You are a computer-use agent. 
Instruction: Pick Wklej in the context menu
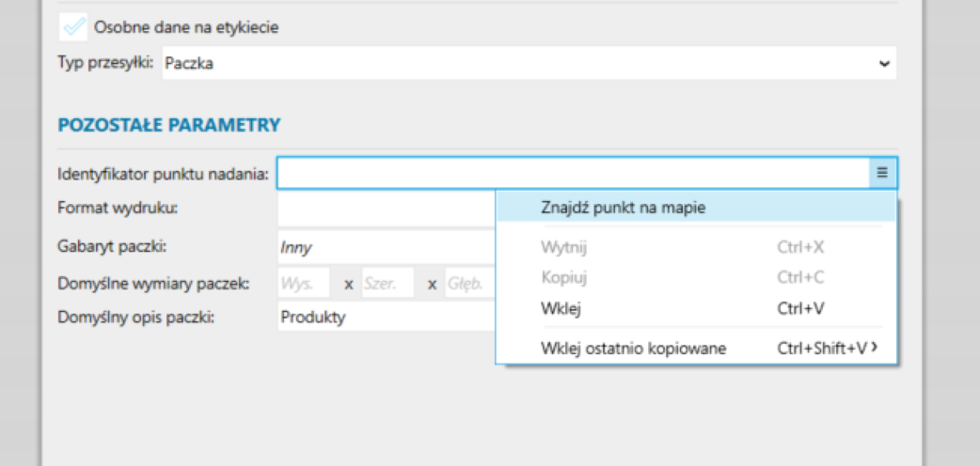560,308
